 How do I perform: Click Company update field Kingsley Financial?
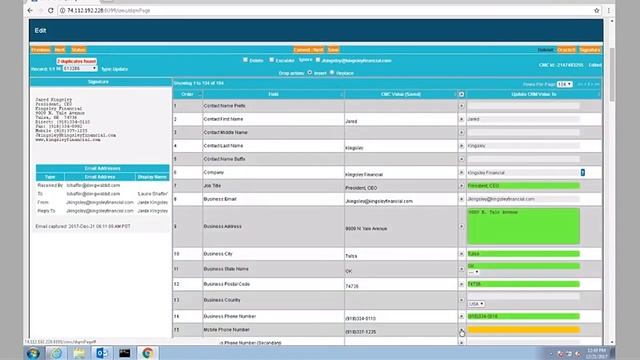[524, 172]
